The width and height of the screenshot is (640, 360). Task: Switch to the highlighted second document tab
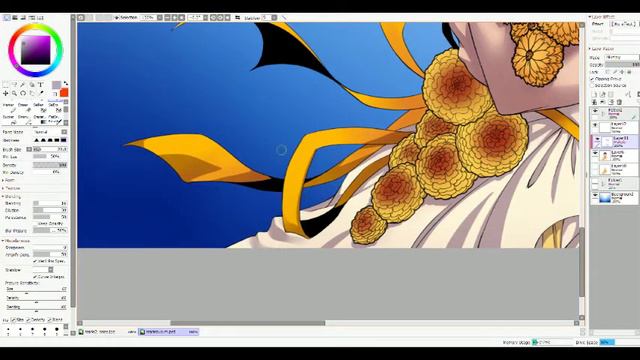168,332
